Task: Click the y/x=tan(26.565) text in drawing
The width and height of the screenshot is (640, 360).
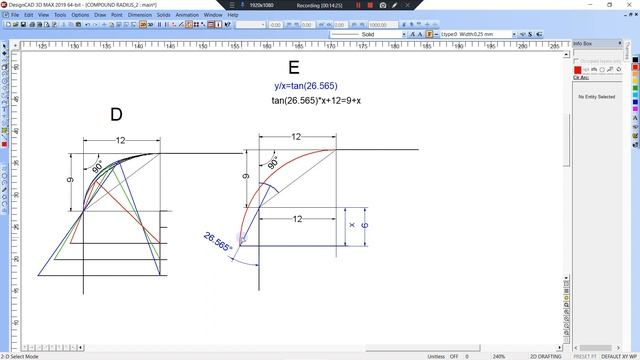Action: click(306, 86)
